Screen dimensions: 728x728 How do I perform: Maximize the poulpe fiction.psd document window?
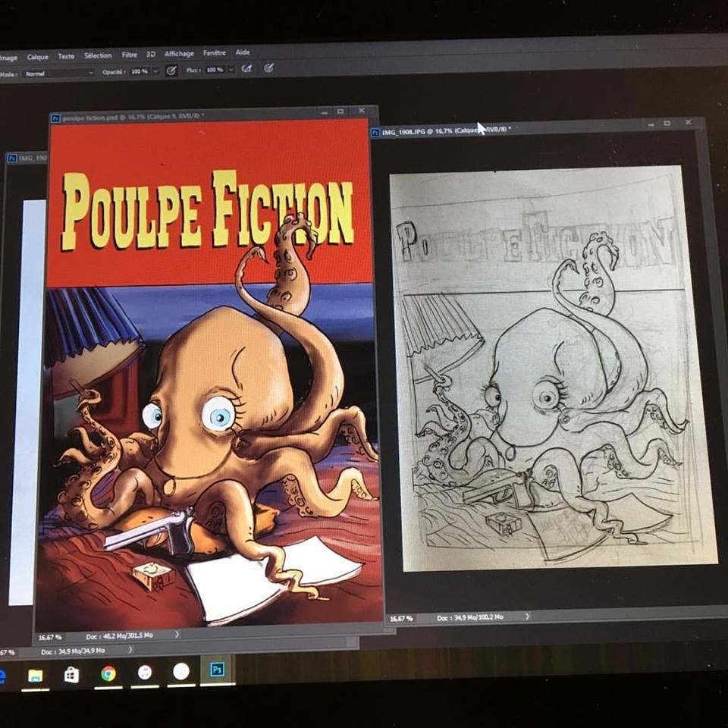tap(340, 111)
